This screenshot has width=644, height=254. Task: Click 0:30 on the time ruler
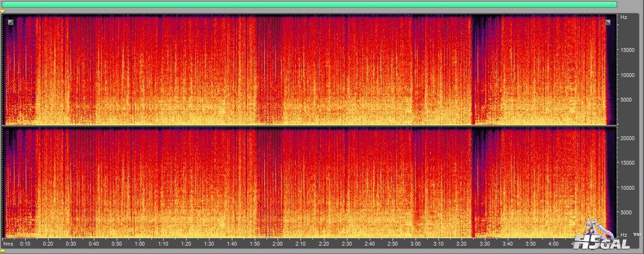[71, 243]
